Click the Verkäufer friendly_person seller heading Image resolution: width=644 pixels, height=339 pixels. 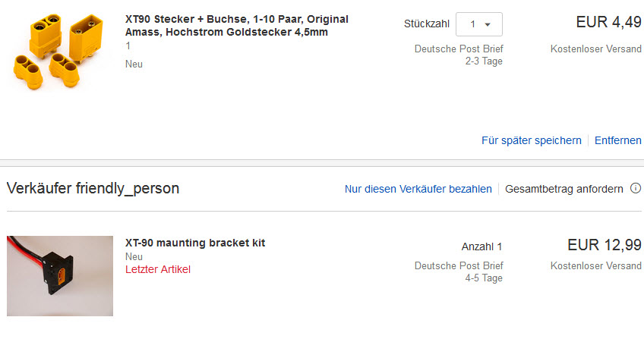tap(93, 189)
